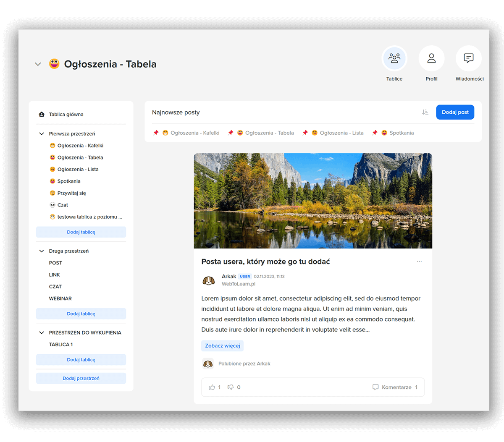
Task: Open the Wiadomości messages icon
Action: click(x=468, y=58)
